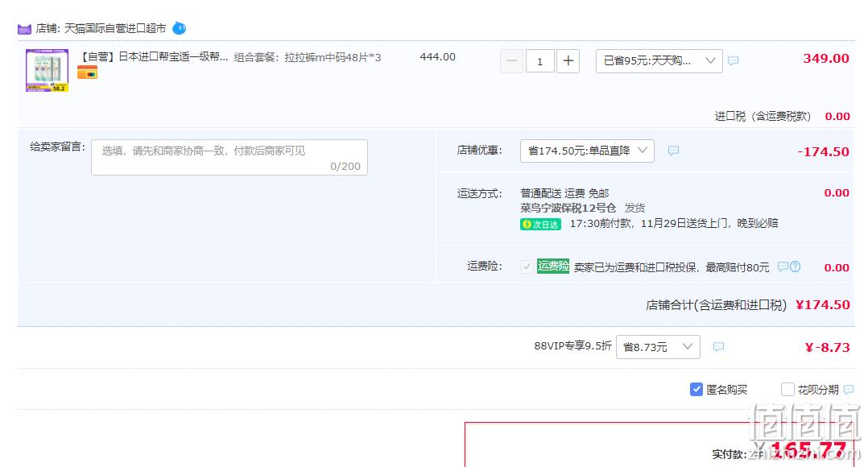
Task: Click the VIP discount amount ¥-8.73
Action: pos(827,348)
